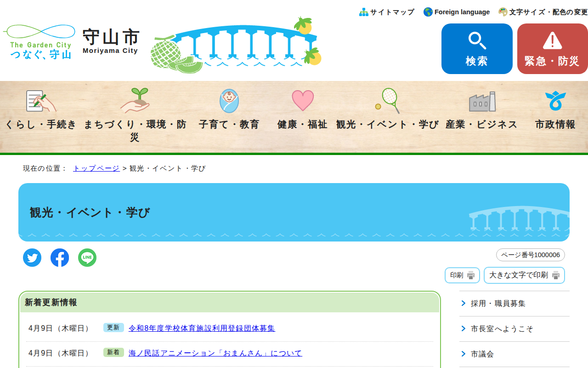Click the chevron next to 市議会

coord(464,354)
